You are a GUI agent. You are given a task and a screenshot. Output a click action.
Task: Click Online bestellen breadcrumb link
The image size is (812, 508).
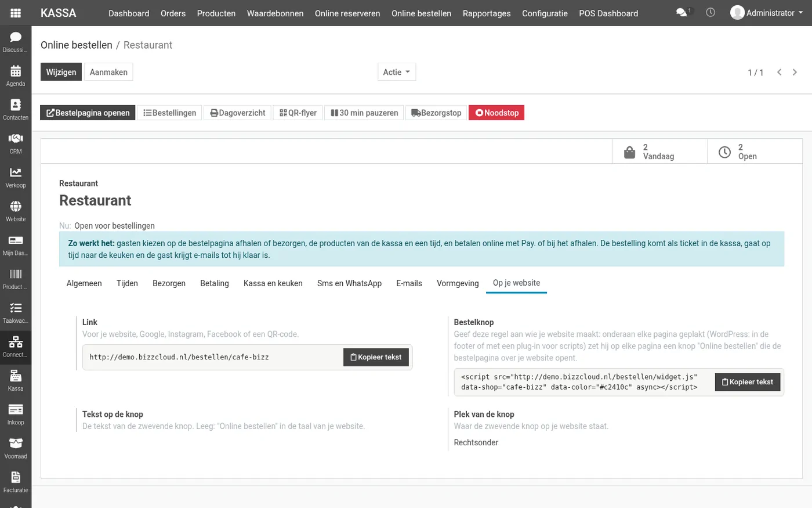pyautogui.click(x=77, y=45)
